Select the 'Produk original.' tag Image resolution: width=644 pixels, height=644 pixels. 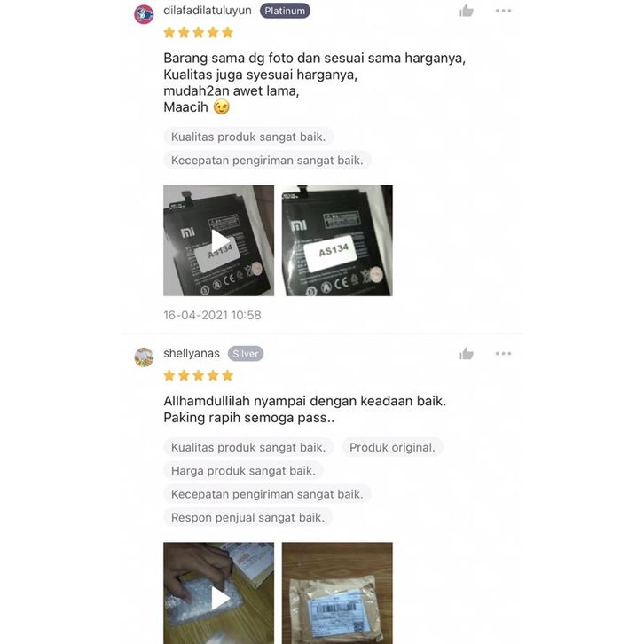(392, 447)
